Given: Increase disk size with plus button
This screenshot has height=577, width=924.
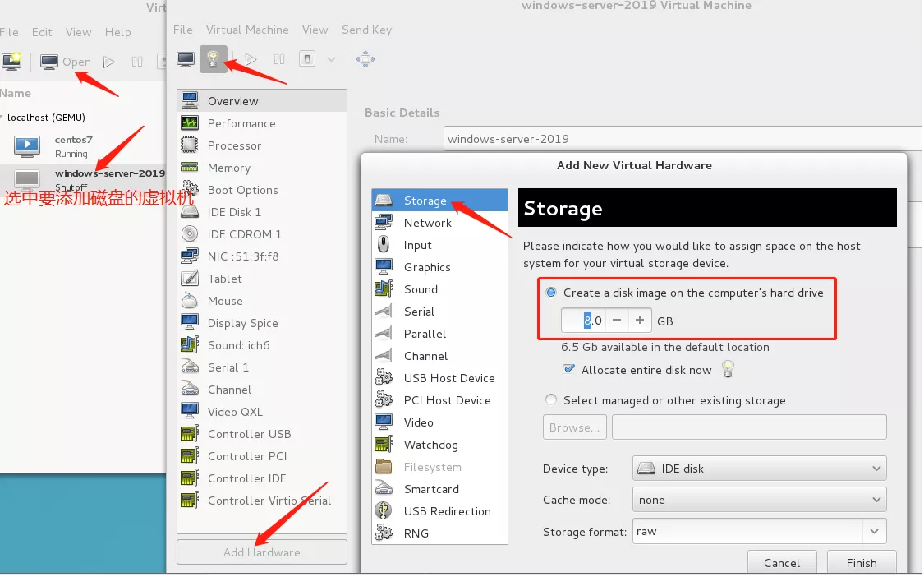Looking at the screenshot, I should point(640,321).
